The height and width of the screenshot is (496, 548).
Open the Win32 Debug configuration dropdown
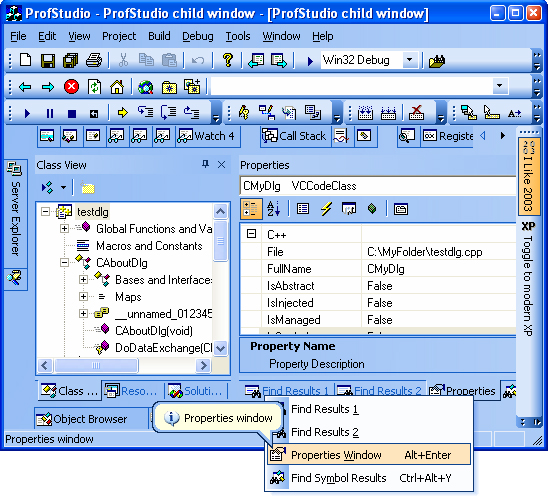410,60
